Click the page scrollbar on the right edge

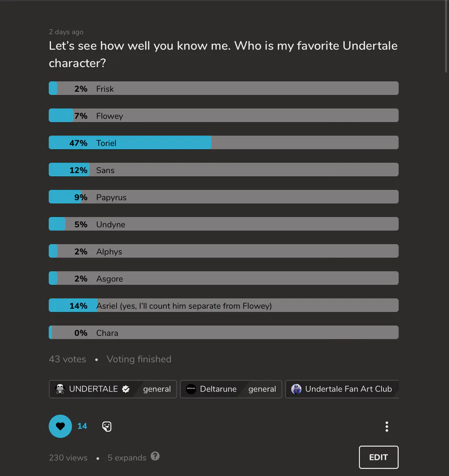click(x=446, y=36)
